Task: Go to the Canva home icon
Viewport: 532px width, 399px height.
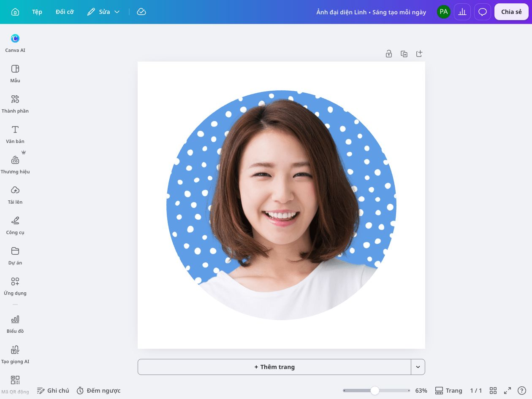Action: 15,12
